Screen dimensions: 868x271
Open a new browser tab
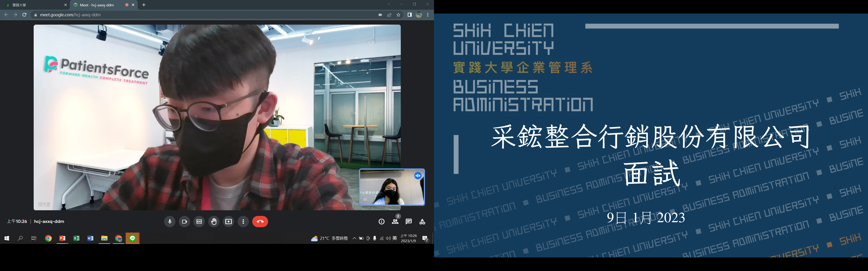(144, 5)
